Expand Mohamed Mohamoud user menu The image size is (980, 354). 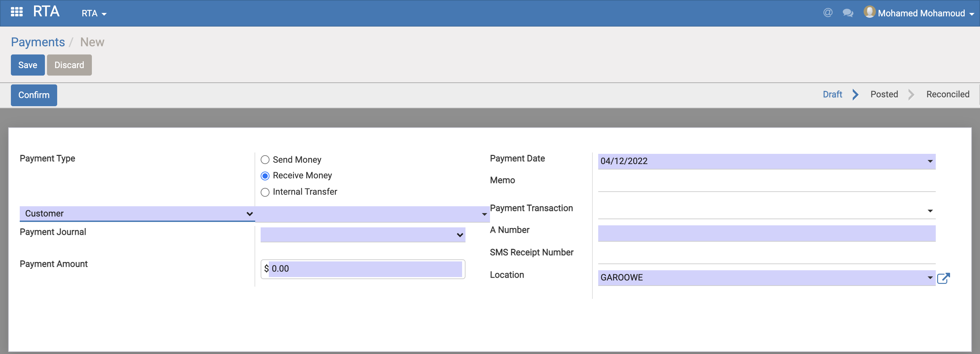tap(926, 13)
